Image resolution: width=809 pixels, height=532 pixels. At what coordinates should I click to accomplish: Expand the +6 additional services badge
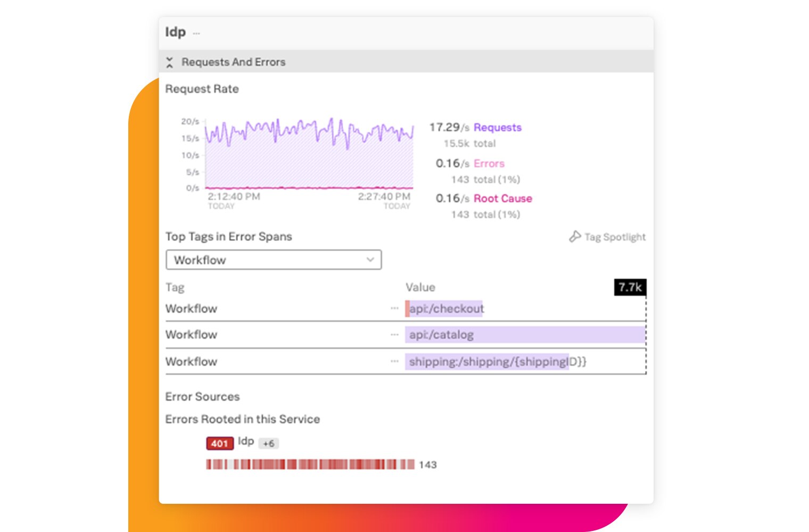[x=269, y=443]
